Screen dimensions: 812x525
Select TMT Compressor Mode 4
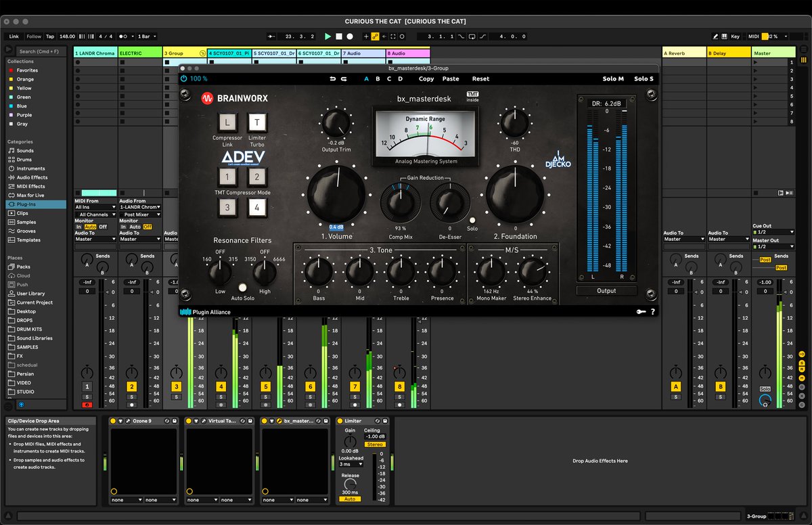[257, 207]
